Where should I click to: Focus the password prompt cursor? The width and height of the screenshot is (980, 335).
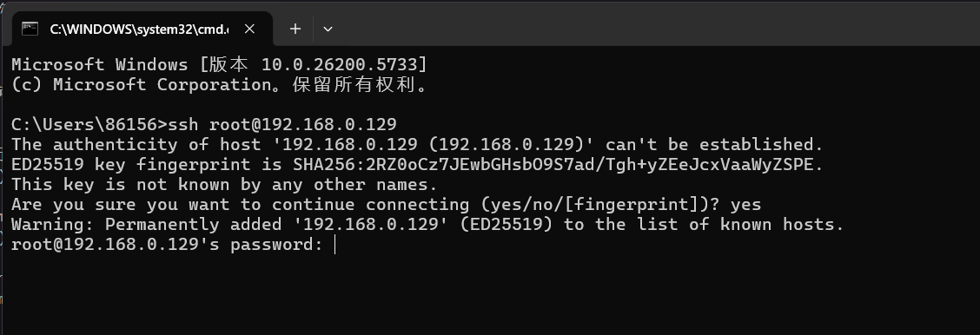coord(335,245)
